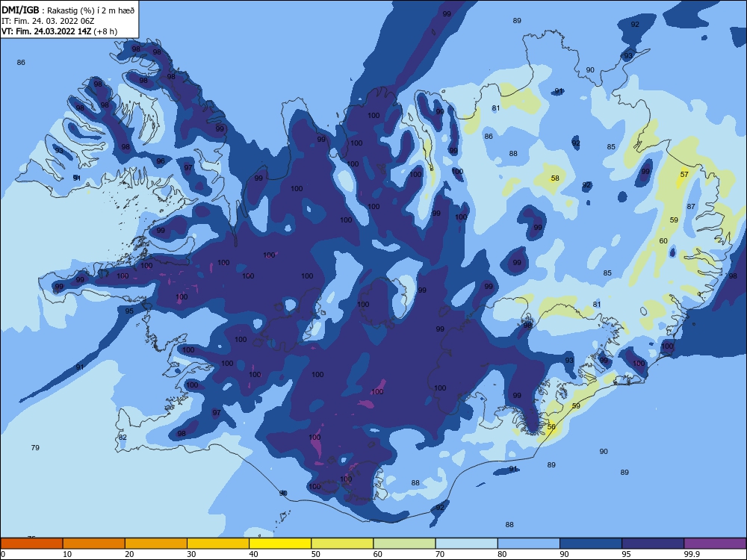747x560 pixels.
Task: Click the orange 10–20 legend swatch
Action: [x=94, y=544]
